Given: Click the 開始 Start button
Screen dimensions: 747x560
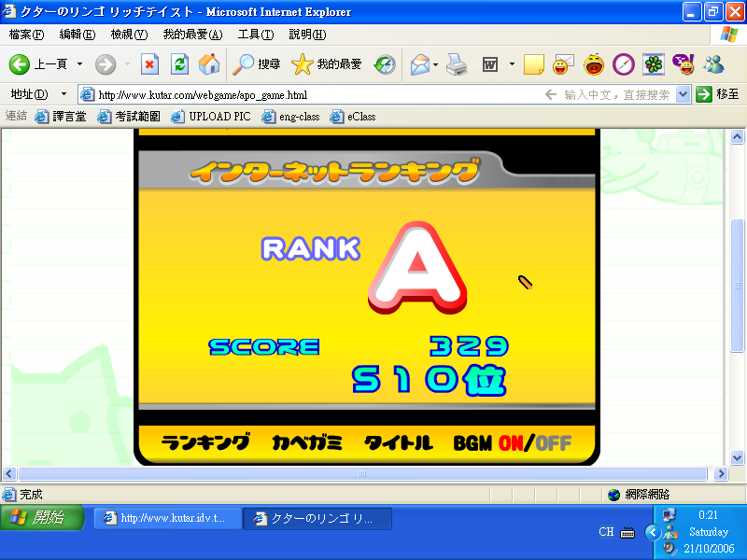Looking at the screenshot, I should point(42,518).
